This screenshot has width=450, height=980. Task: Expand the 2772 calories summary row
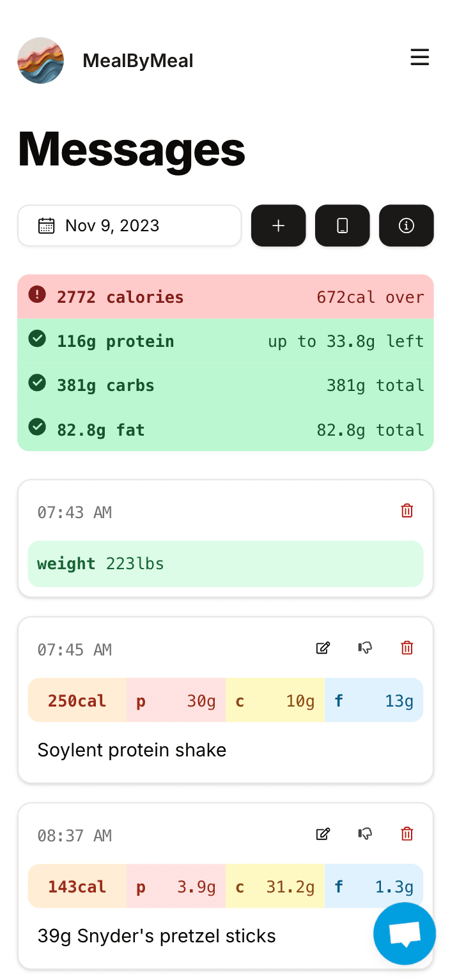[x=225, y=296]
